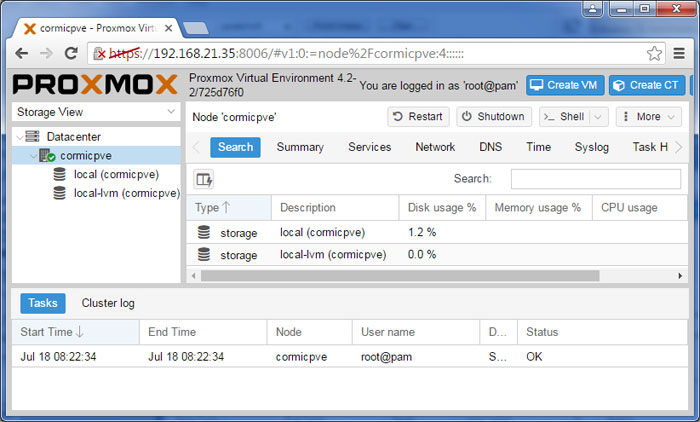Sort by Start Time column header
The width and height of the screenshot is (700, 422).
75,332
